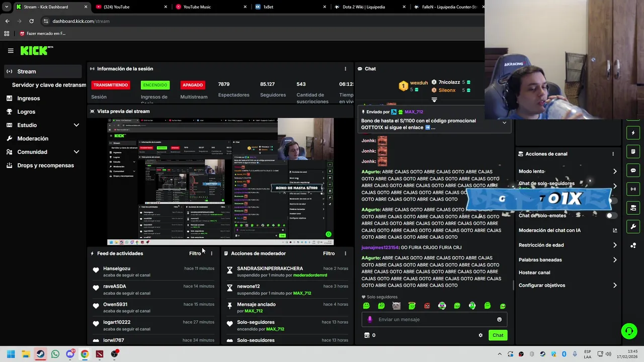Click the ENCENDIDO Ingresos badge
The image size is (644, 362).
(155, 85)
